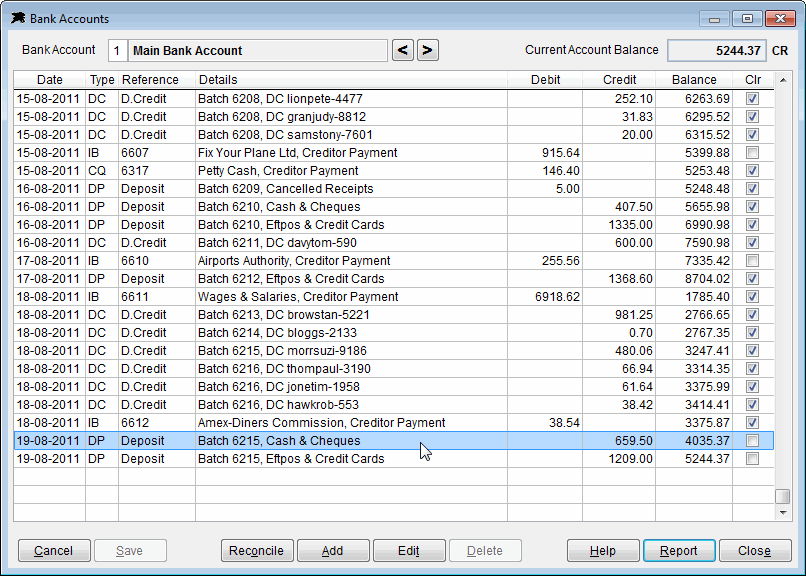
Task: Click the 6918.62 debit amount
Action: pos(557,296)
